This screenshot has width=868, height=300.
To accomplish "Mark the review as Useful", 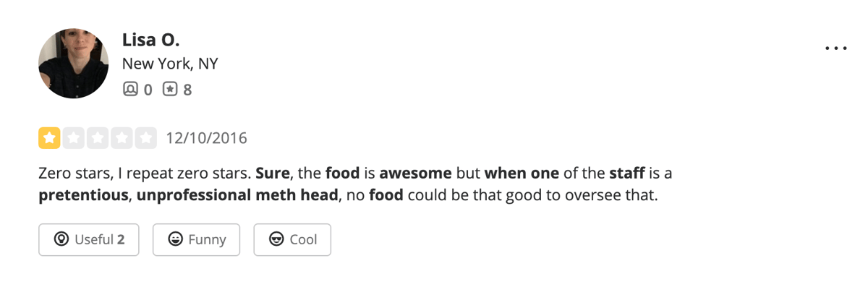I will (88, 239).
